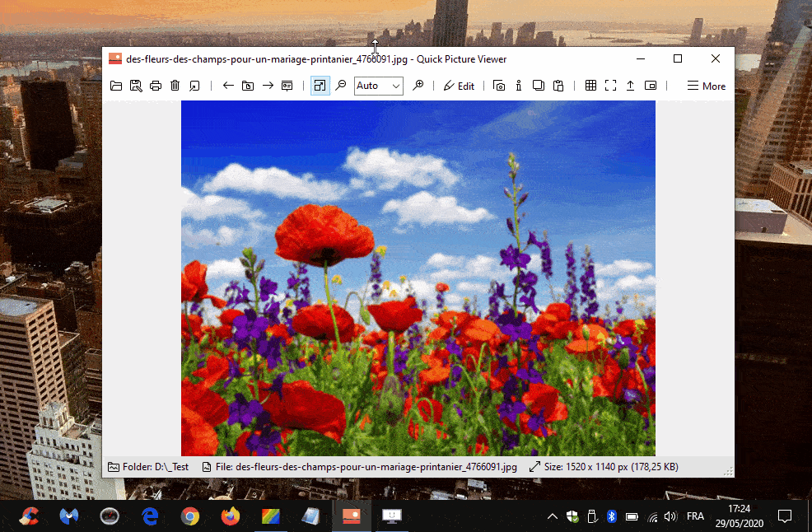The width and height of the screenshot is (812, 532).
Task: Click the Save As disk icon
Action: 136,86
